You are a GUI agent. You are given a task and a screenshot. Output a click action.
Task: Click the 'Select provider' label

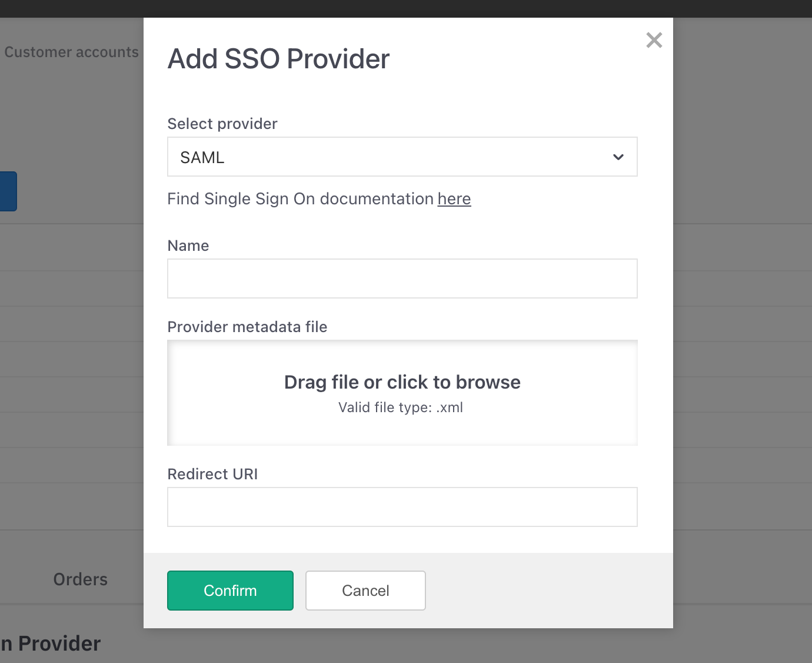point(222,124)
